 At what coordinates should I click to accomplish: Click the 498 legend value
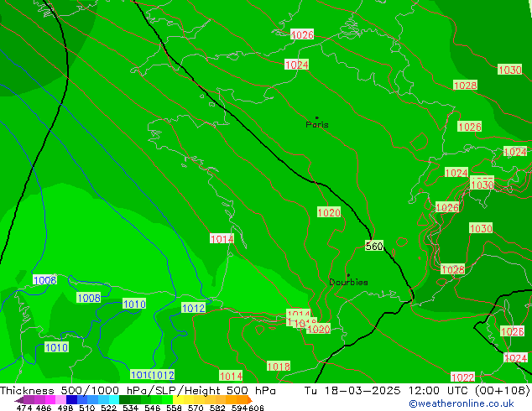pos(65,408)
